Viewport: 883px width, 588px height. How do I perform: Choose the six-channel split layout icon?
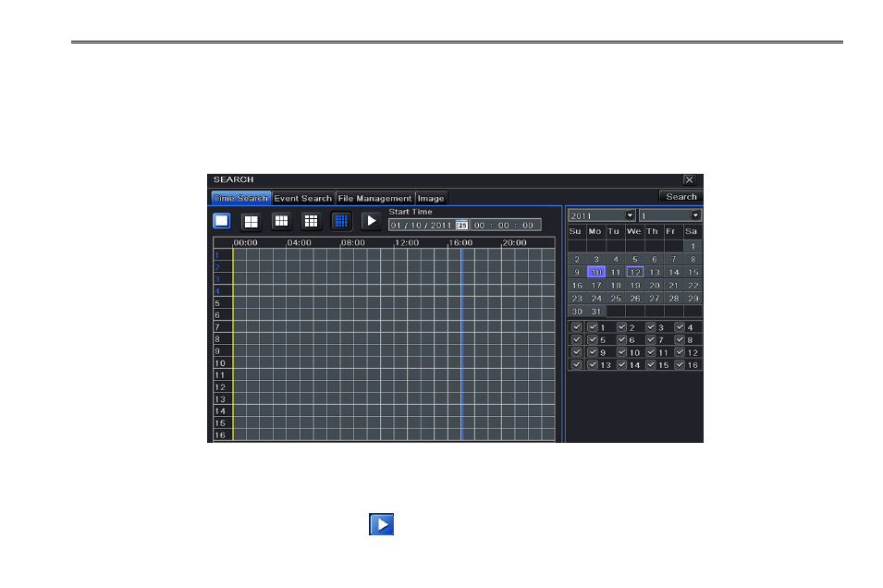pos(281,221)
